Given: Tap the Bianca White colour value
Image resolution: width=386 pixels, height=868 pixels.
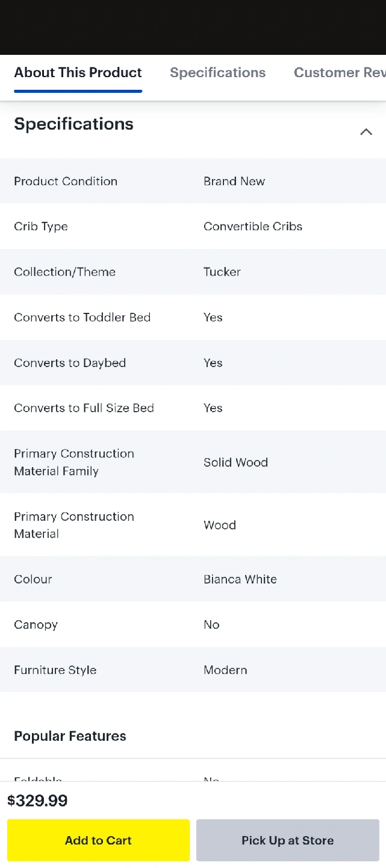Looking at the screenshot, I should click(240, 579).
